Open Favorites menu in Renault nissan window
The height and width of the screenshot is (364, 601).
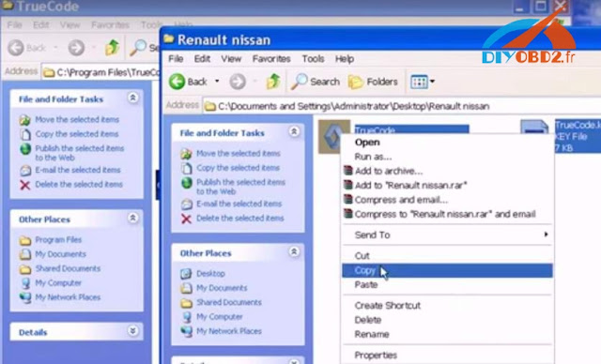pyautogui.click(x=271, y=59)
